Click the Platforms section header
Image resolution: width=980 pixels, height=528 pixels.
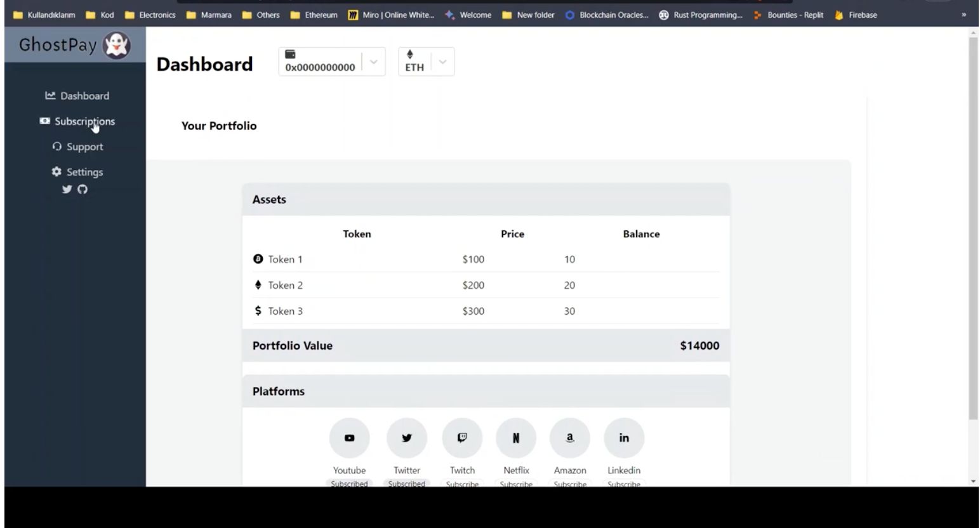(x=486, y=391)
